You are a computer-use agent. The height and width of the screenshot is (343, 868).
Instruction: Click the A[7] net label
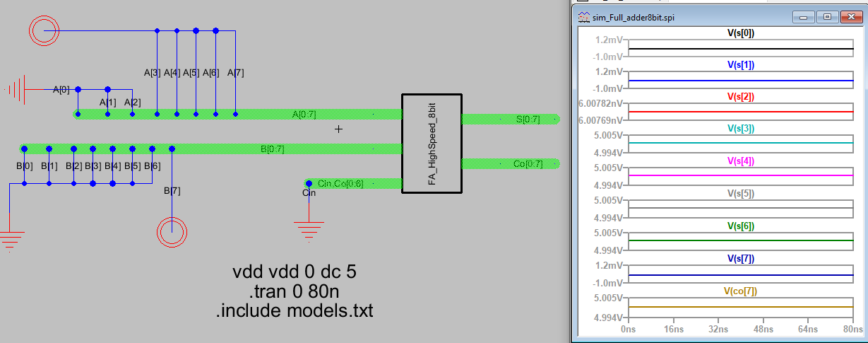236,73
